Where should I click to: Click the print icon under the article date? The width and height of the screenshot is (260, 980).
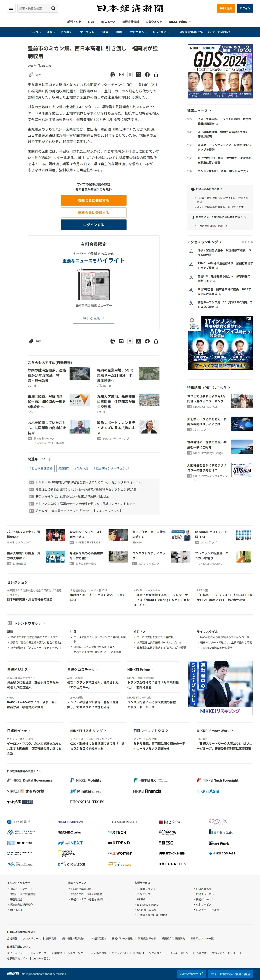click(112, 75)
